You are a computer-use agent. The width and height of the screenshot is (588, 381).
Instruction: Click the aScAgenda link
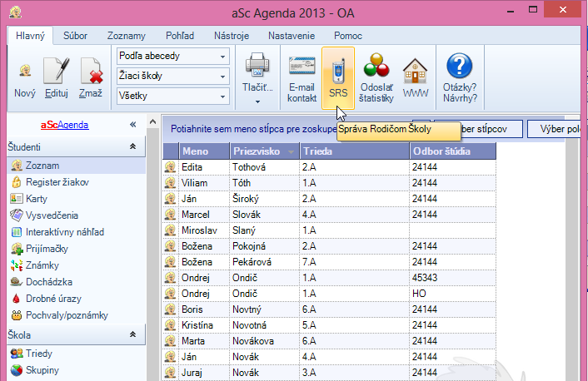click(x=64, y=125)
